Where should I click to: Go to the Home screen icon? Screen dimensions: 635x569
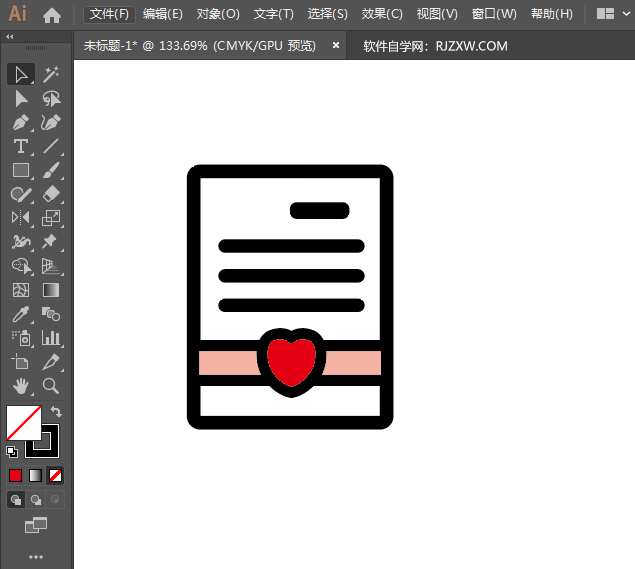click(x=52, y=15)
